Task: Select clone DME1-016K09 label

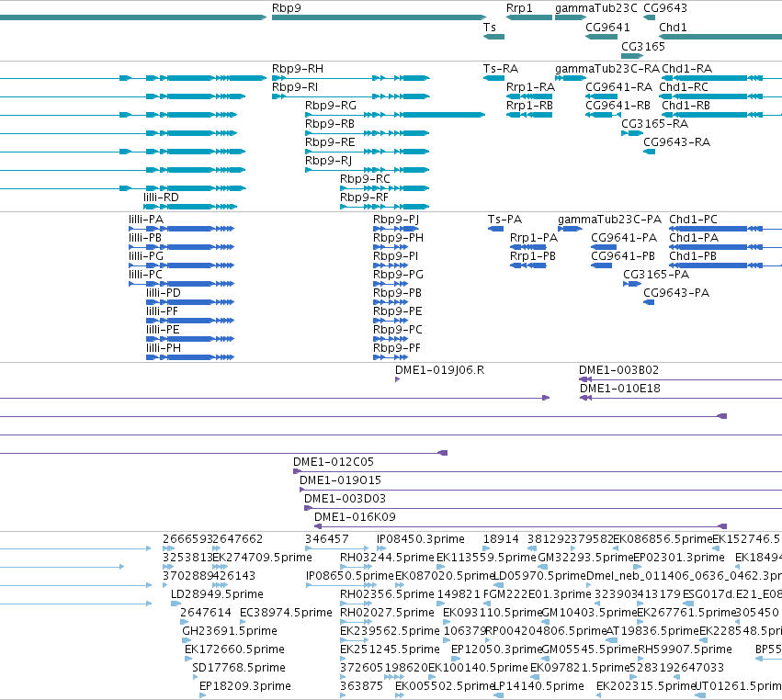Action: (x=355, y=517)
